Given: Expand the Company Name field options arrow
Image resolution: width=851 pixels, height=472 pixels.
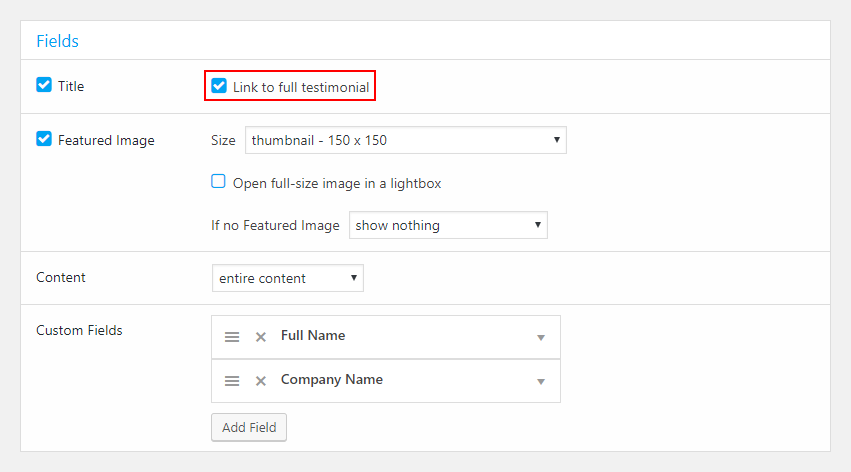Looking at the screenshot, I should click(x=541, y=381).
